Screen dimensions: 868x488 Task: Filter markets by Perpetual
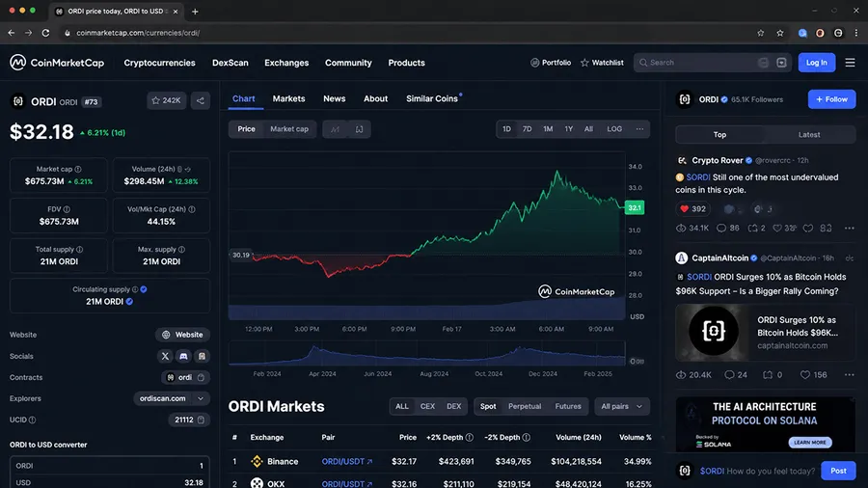click(x=525, y=406)
